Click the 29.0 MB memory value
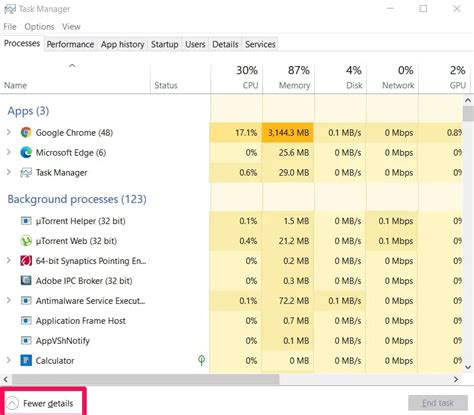This screenshot has width=474, height=415. click(294, 173)
